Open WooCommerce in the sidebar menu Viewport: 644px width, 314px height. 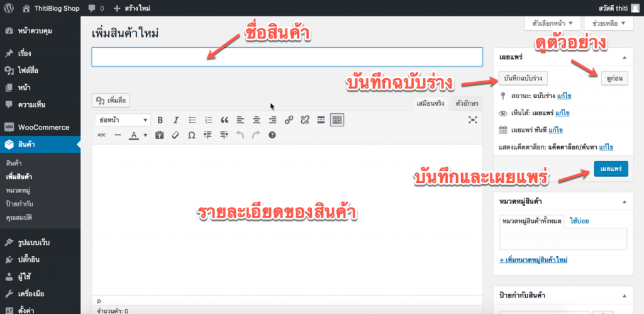43,127
